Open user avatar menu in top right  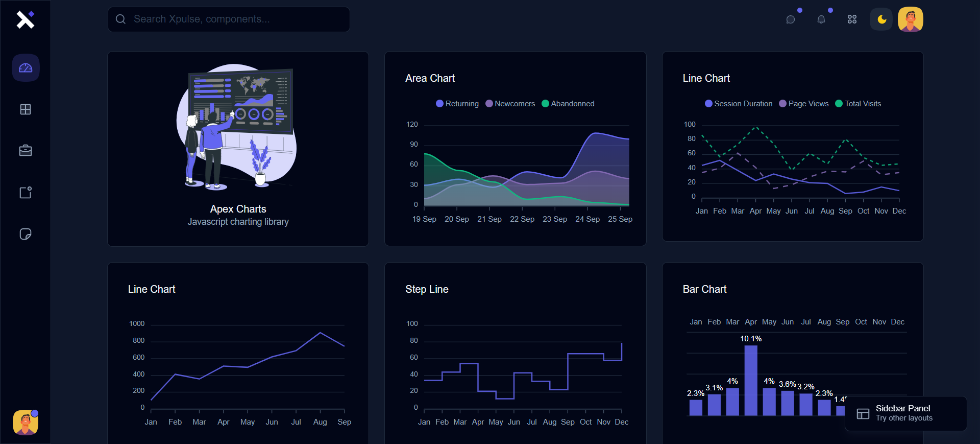tap(911, 19)
